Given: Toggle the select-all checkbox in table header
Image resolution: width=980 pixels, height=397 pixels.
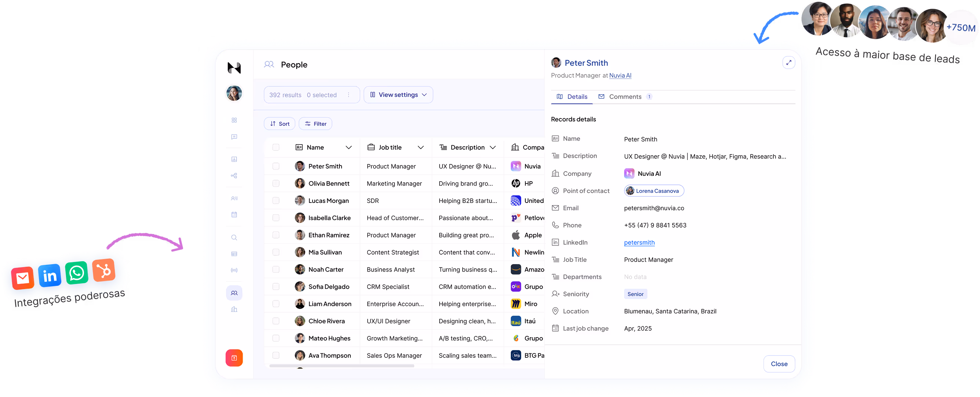Looking at the screenshot, I should coord(276,147).
